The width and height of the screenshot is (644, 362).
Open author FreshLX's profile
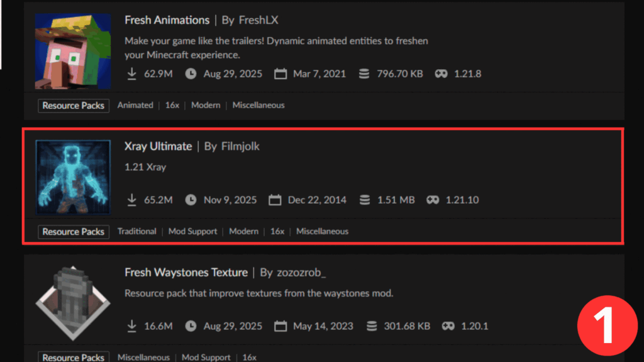[258, 20]
